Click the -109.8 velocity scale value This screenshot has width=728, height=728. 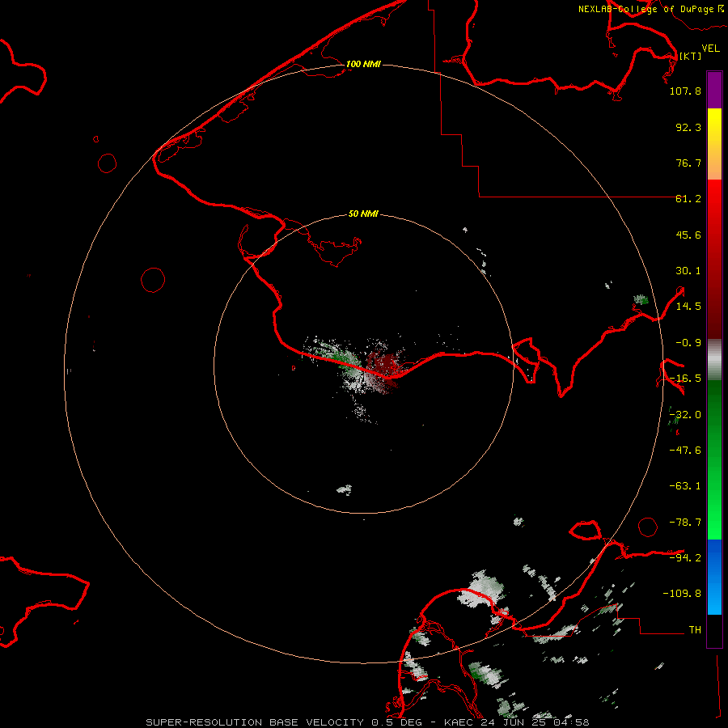click(x=682, y=594)
